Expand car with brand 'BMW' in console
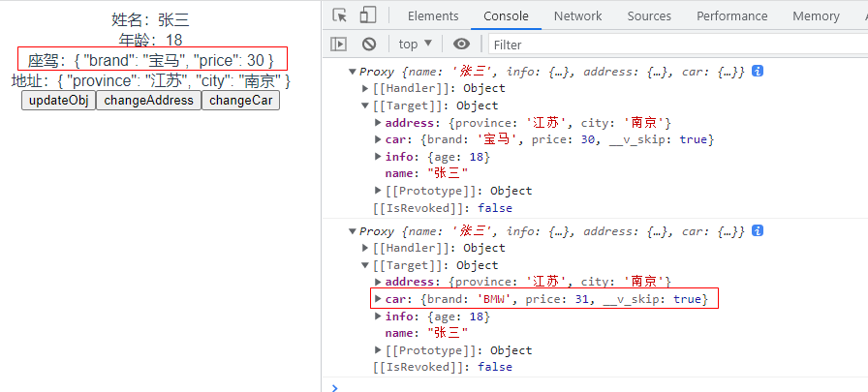868x392 pixels. point(378,299)
